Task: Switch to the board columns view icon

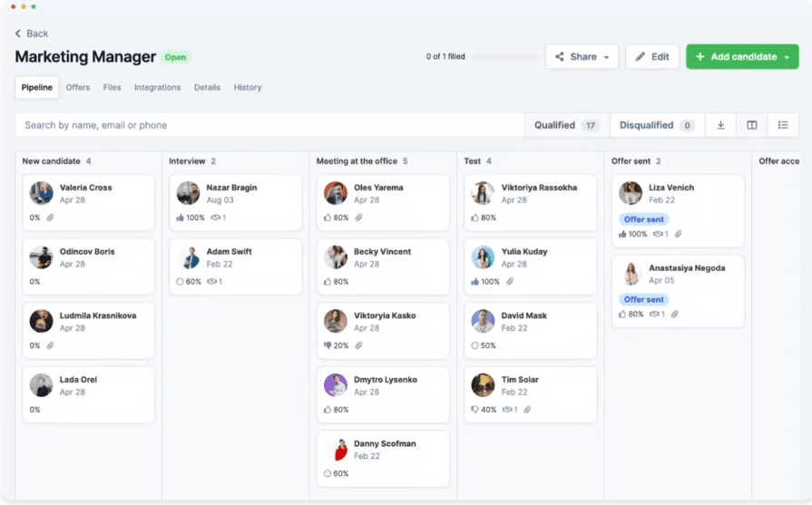Action: (752, 125)
